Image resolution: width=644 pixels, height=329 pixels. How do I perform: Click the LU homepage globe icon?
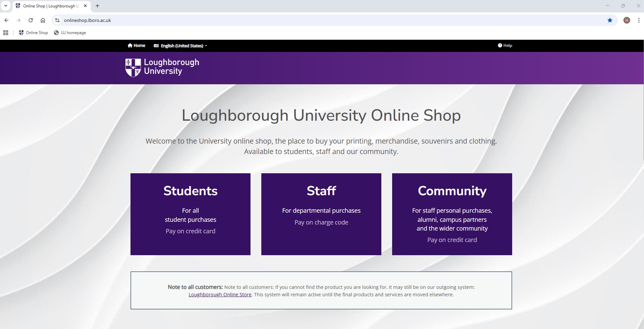(x=56, y=32)
